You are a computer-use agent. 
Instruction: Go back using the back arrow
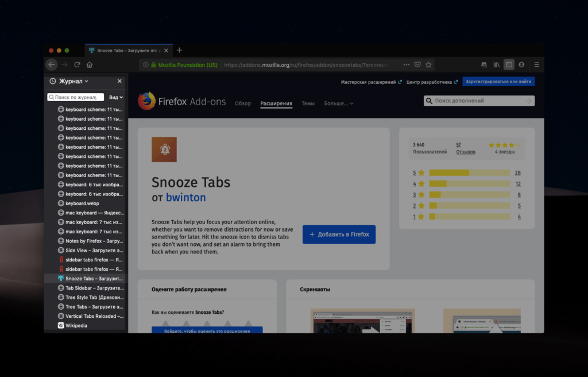[52, 64]
